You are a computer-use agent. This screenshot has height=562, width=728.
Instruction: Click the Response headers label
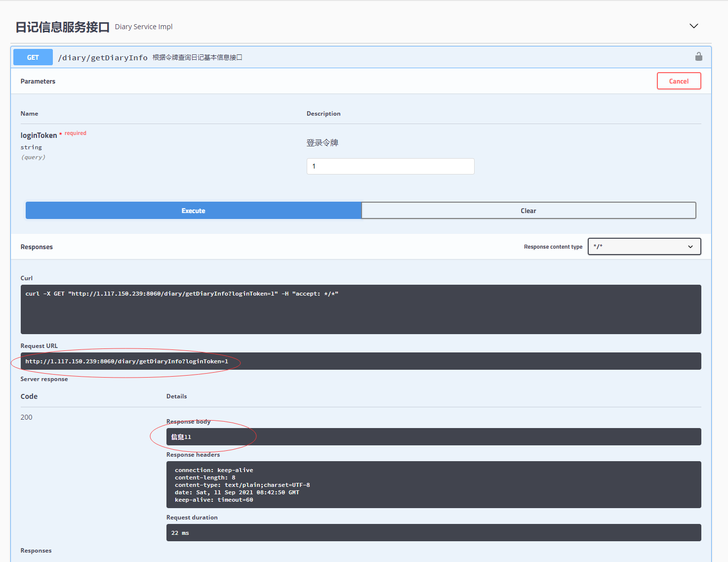point(193,455)
